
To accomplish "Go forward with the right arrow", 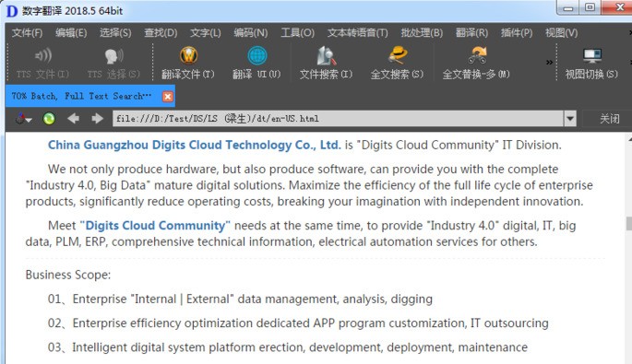I will [97, 118].
